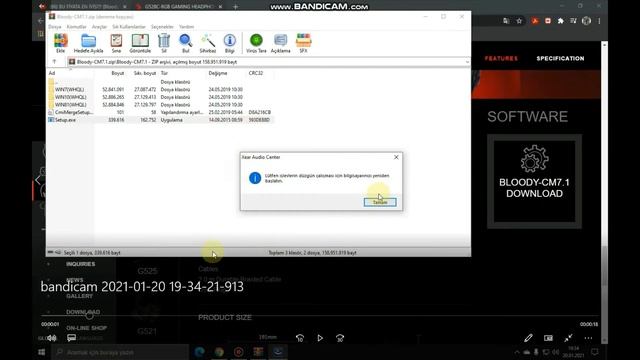
Task: Click the Virüs Tara green icon
Action: (256, 43)
